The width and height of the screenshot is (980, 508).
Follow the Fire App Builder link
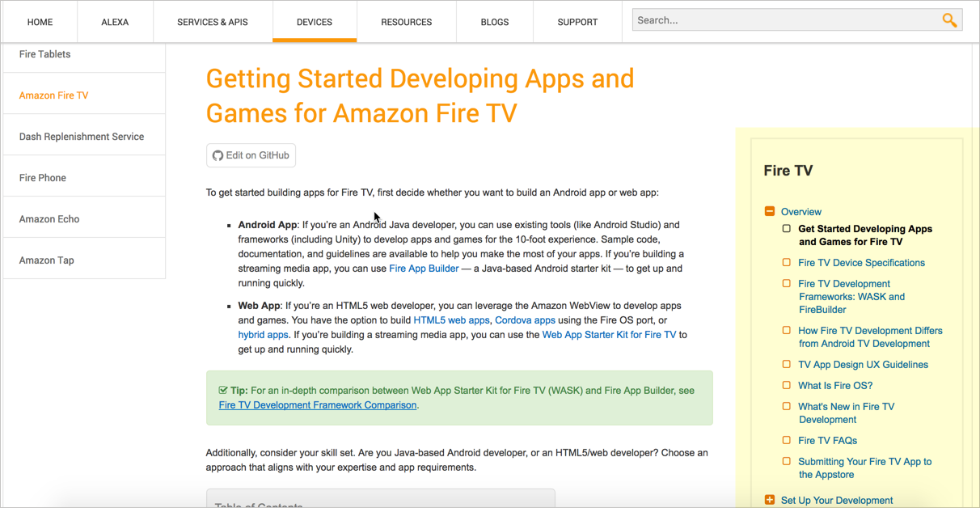pos(424,269)
